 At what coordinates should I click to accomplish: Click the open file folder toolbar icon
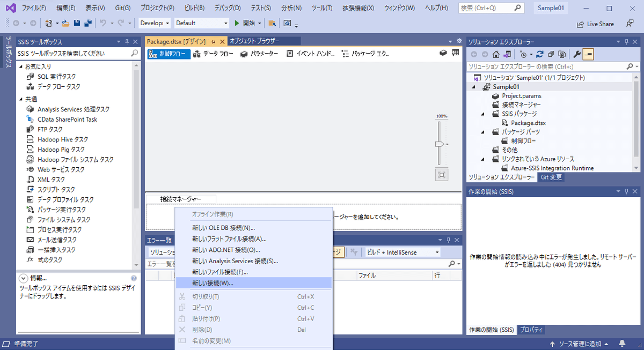click(65, 24)
